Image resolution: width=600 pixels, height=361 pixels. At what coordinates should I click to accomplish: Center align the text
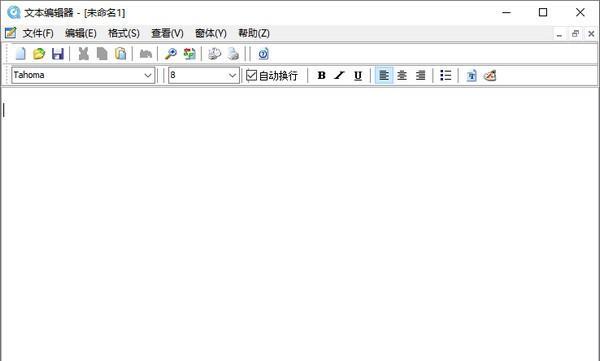402,75
